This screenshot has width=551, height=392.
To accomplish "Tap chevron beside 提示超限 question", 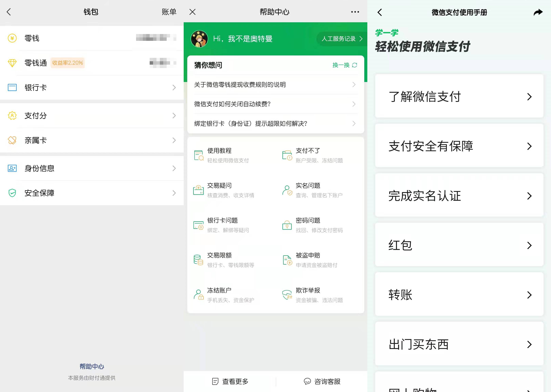I will pos(354,124).
